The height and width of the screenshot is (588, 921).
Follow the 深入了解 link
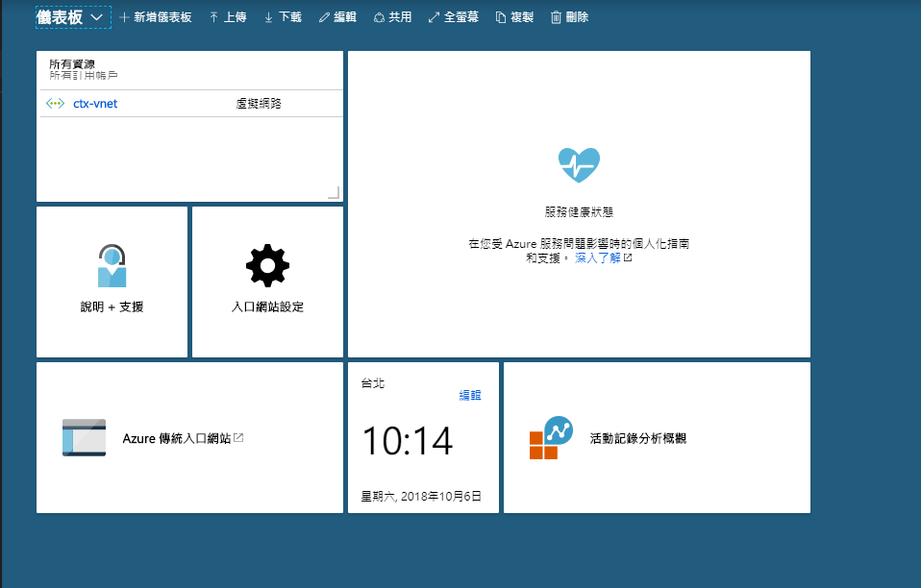point(597,258)
